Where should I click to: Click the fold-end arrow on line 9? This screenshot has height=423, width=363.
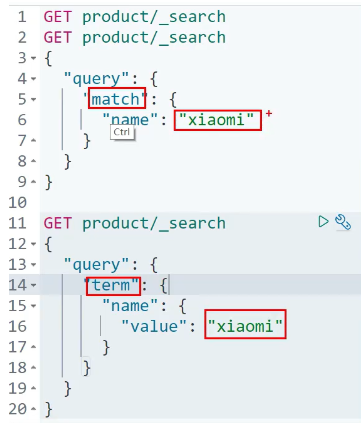click(x=34, y=182)
